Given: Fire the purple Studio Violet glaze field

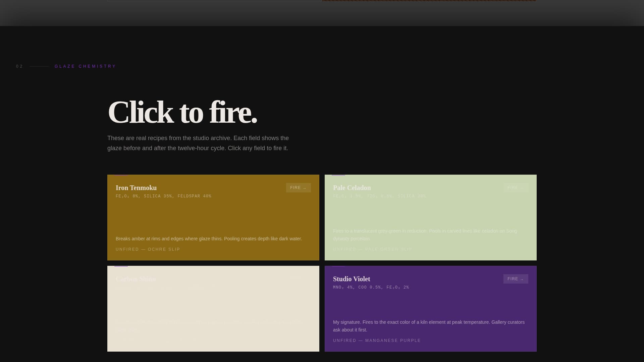Looking at the screenshot, I should 431,309.
